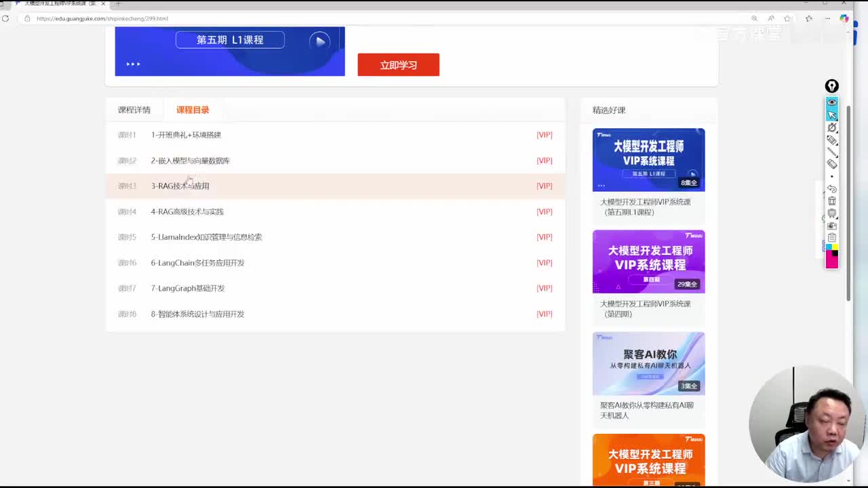Click the Copilot icon in browser toolbar
This screenshot has width=868, height=488.
(844, 18)
